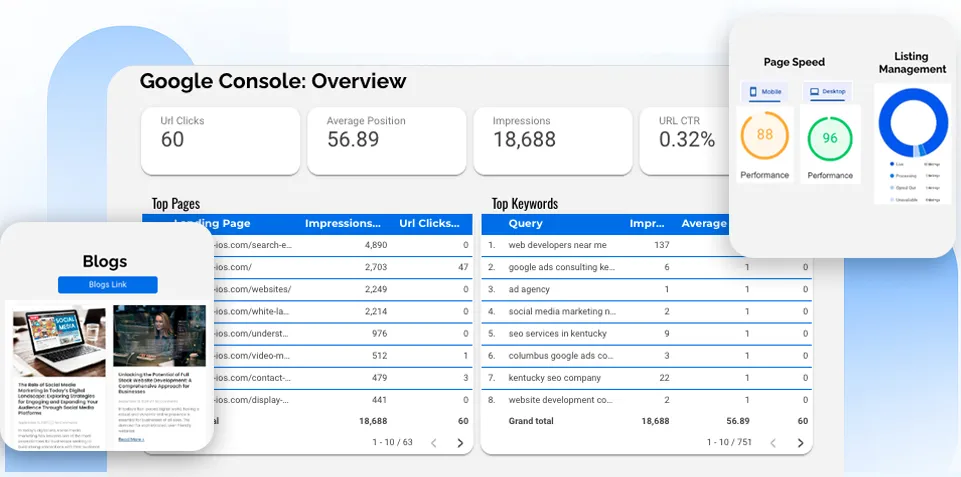Select the URL CTR scorecard 0.32%

(x=685, y=141)
